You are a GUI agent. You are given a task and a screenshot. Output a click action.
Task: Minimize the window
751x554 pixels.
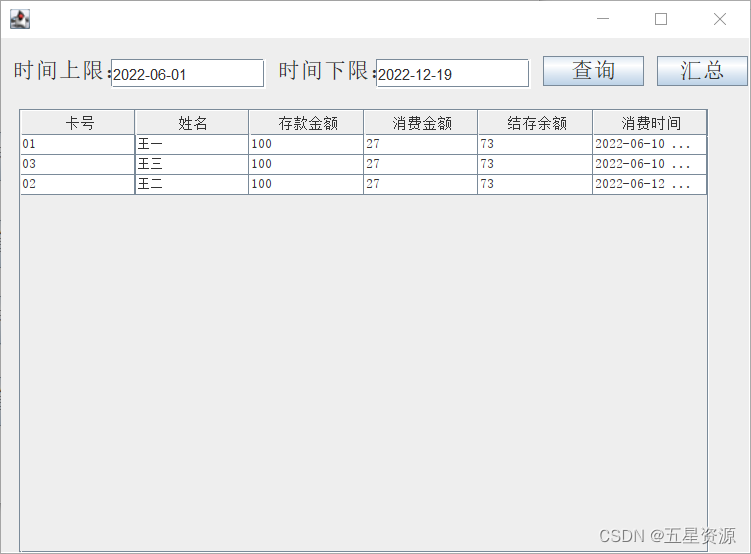click(x=603, y=19)
